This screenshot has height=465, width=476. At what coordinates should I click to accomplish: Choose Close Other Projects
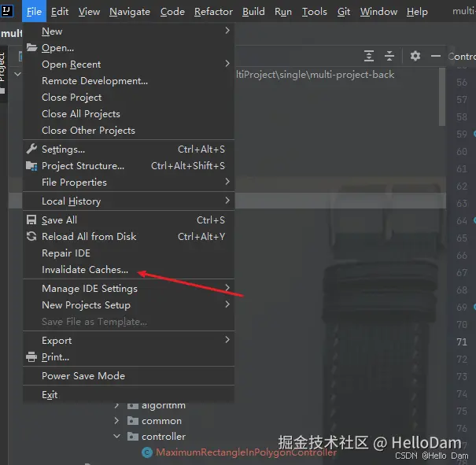pyautogui.click(x=128, y=130)
